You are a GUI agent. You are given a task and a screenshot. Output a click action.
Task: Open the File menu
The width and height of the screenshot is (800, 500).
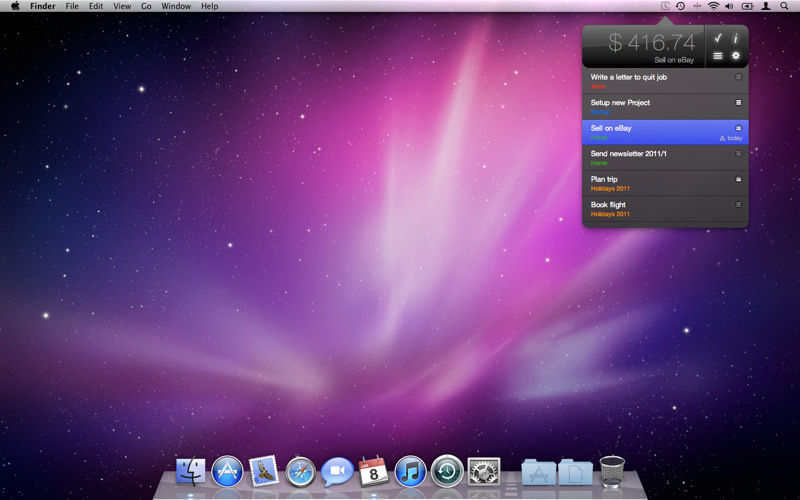72,6
